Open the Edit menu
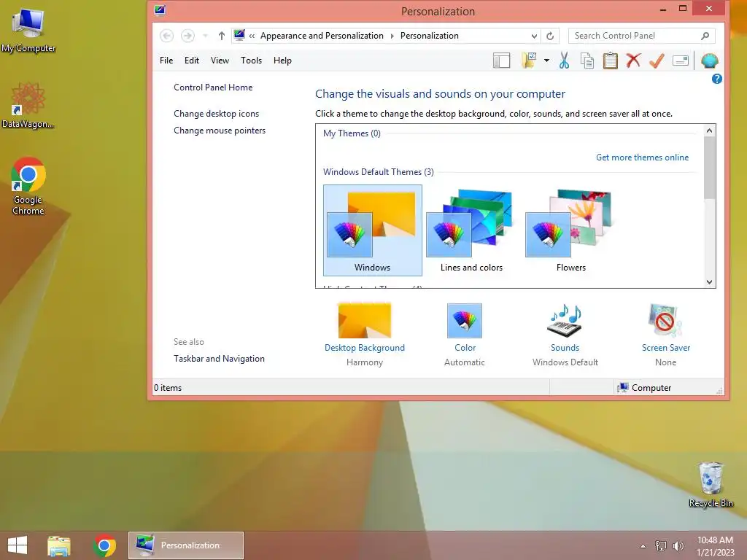 [192, 61]
